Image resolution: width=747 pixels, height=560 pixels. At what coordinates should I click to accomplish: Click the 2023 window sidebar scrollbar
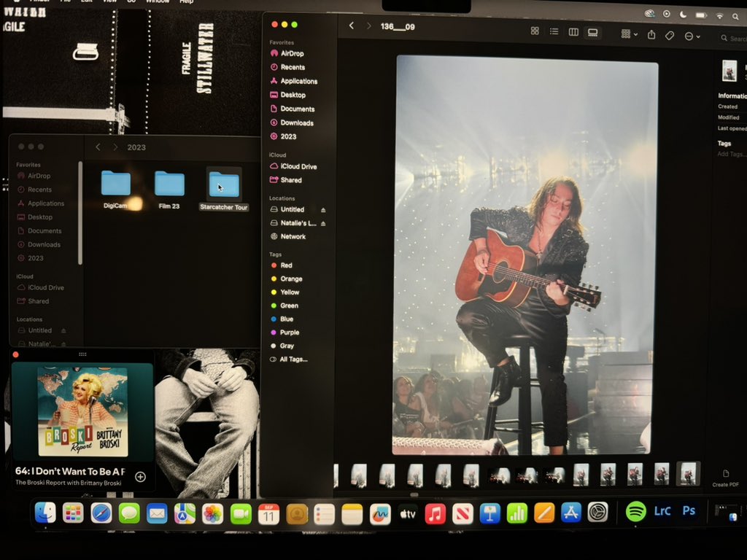click(x=80, y=213)
